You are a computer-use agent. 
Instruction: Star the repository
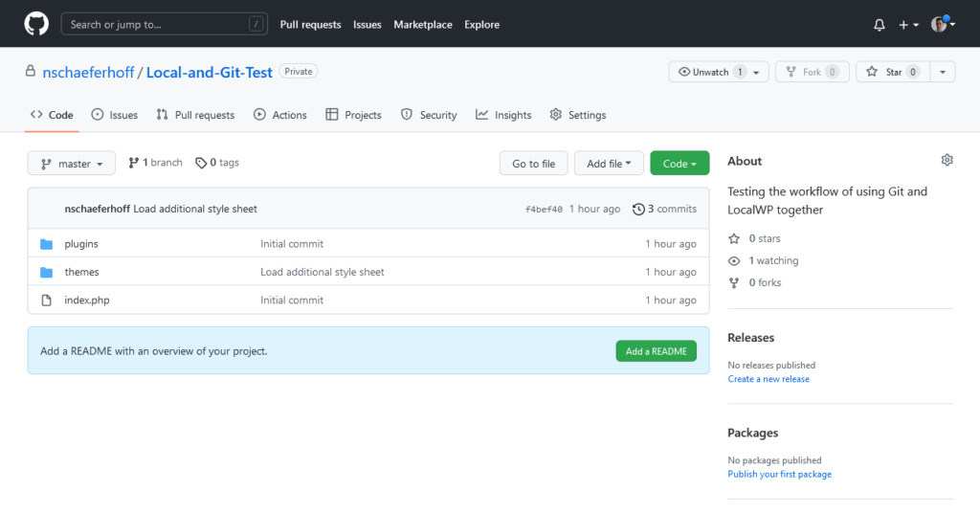tap(893, 72)
